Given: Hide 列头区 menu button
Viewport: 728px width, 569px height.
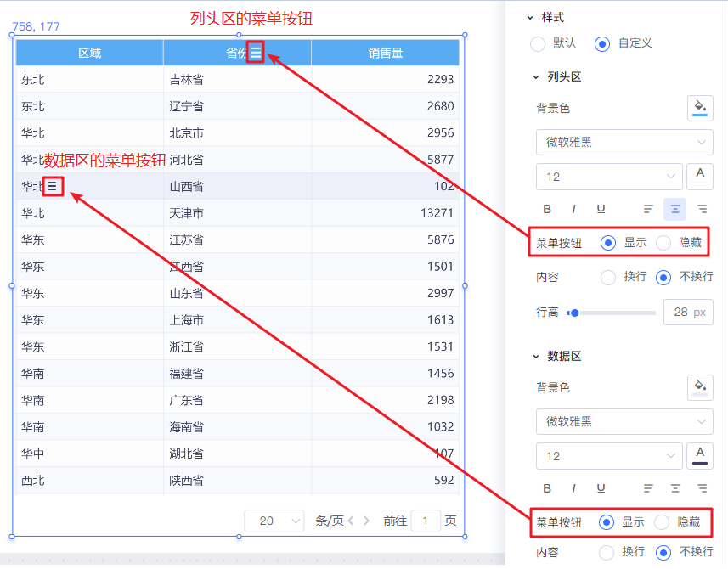Looking at the screenshot, I should point(663,243).
